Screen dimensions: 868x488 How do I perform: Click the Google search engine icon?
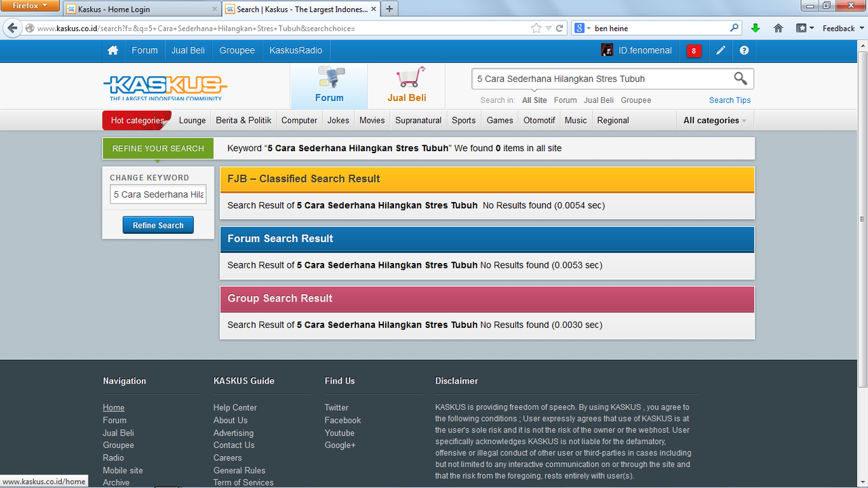tap(579, 28)
